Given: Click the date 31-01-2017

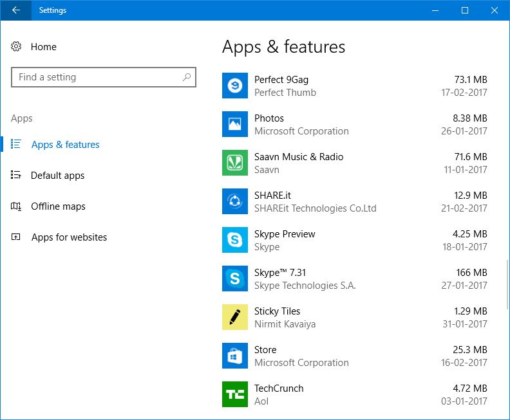Looking at the screenshot, I should point(465,324).
